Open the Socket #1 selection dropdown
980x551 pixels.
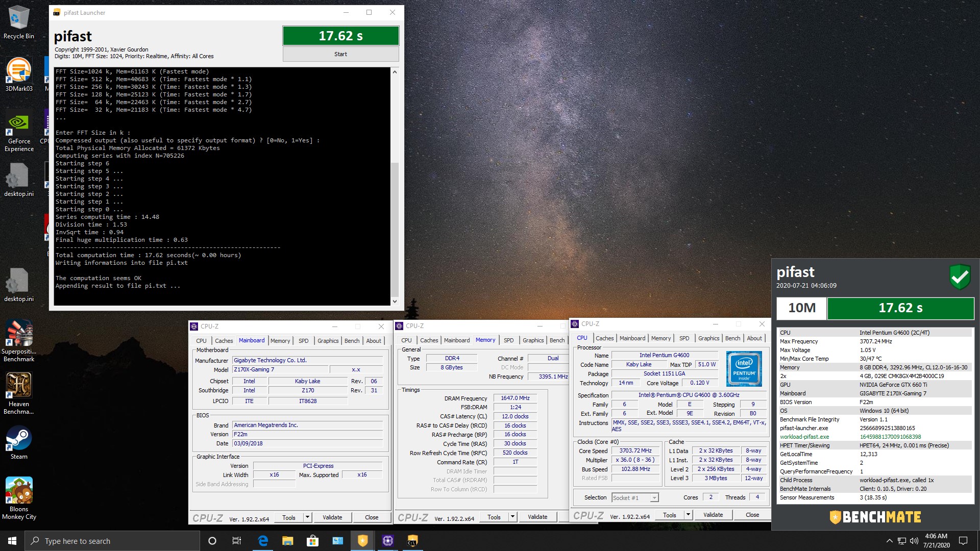pos(635,498)
